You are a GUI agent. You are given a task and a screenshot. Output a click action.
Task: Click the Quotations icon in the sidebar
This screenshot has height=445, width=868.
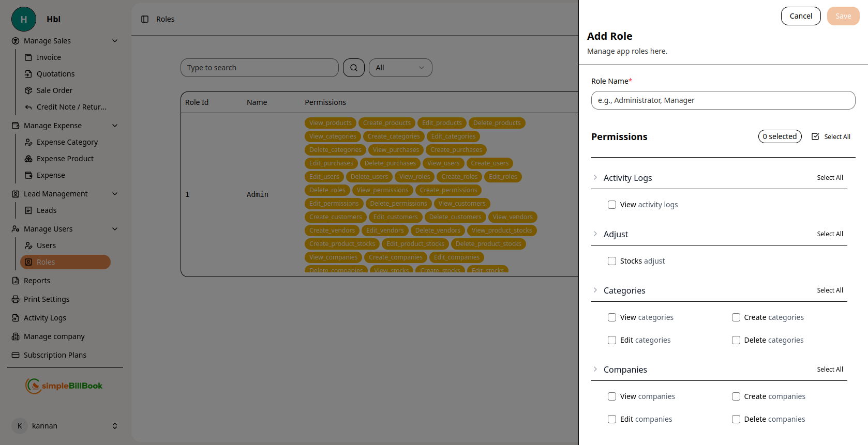coord(28,74)
